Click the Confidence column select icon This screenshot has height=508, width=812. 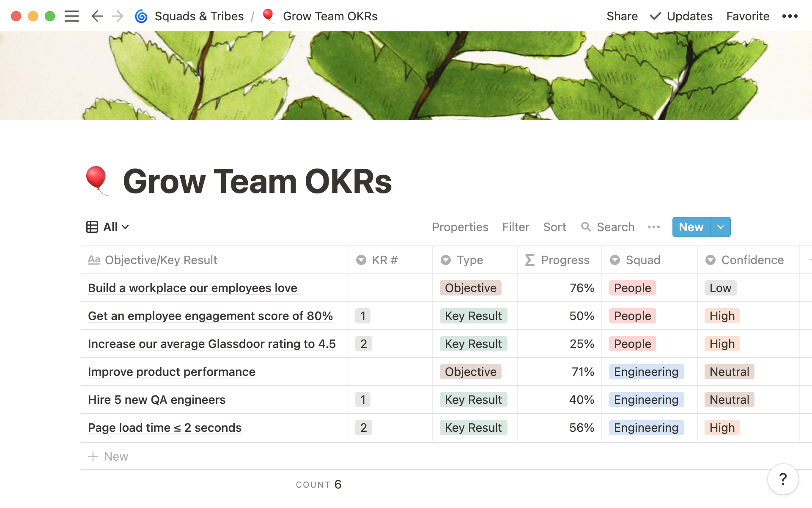click(x=710, y=260)
